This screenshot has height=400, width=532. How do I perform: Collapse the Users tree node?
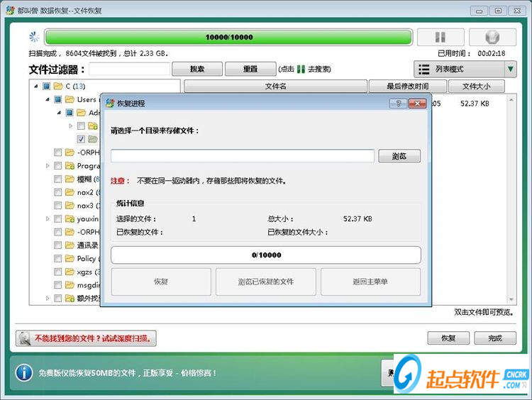48,99
